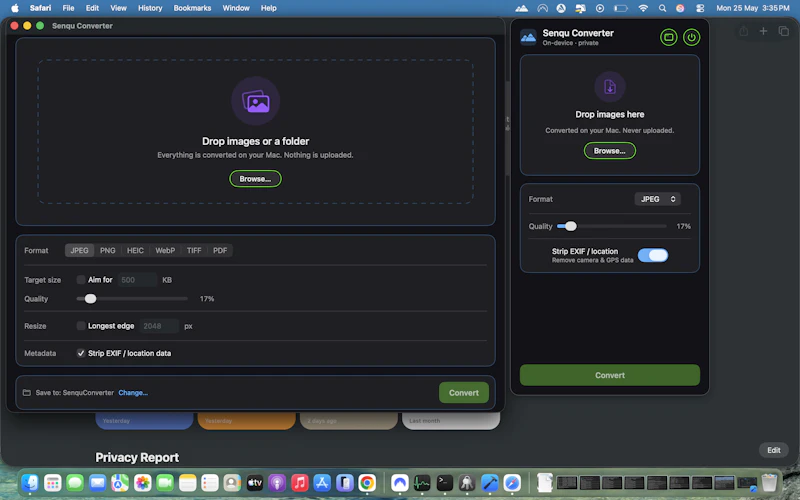This screenshot has width=800, height=500.
Task: Click the wide Convert button in popover
Action: coord(610,375)
